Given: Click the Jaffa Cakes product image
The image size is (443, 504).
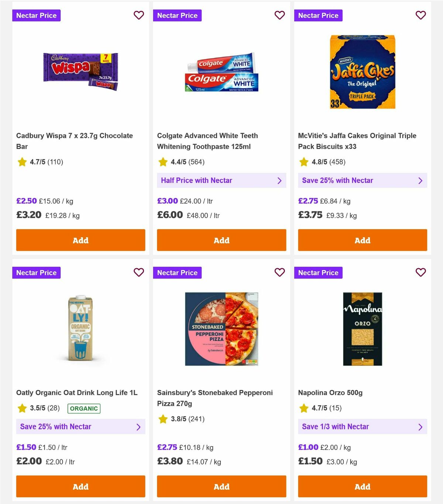Looking at the screenshot, I should click(362, 71).
